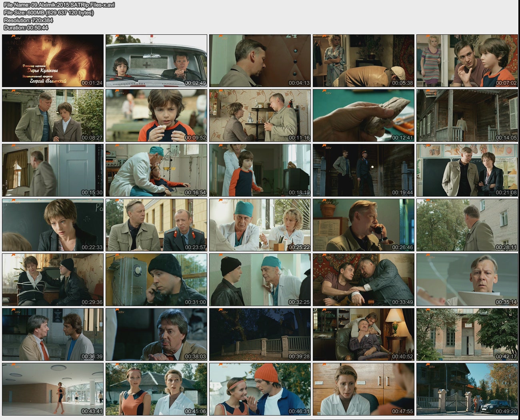Open the blackboard close-up frame at 00:22:33

pyautogui.click(x=53, y=225)
